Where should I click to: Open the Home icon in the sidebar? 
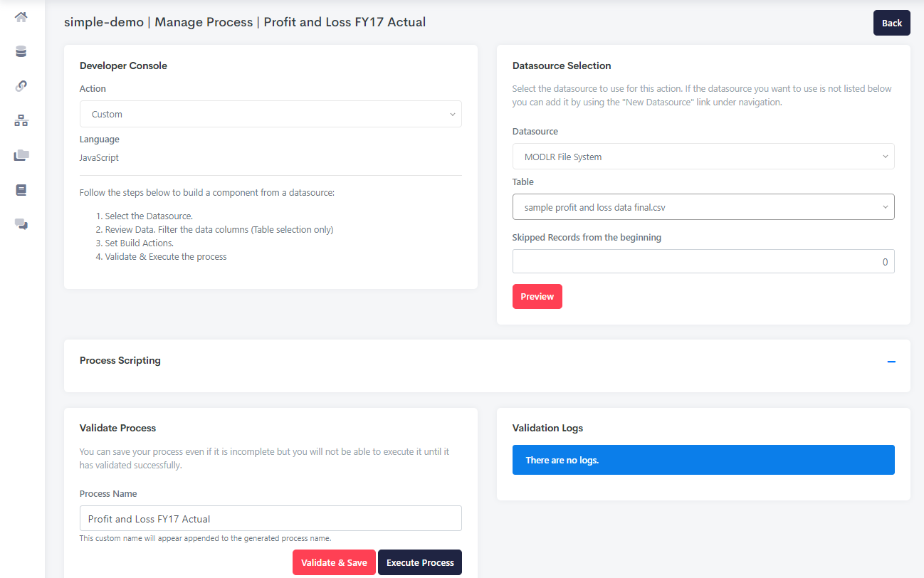21,16
